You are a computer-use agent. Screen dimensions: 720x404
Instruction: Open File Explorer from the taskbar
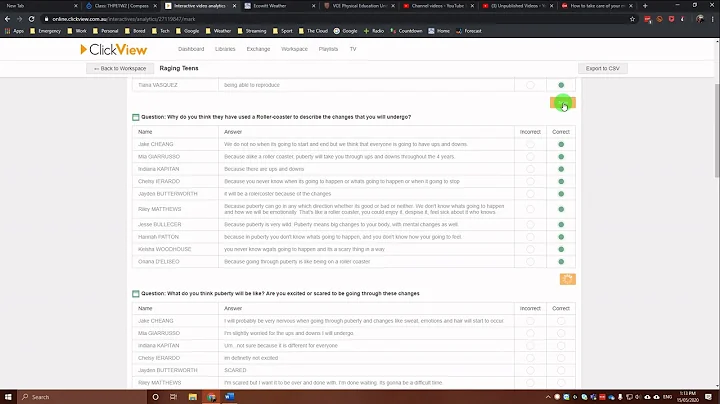click(x=193, y=397)
